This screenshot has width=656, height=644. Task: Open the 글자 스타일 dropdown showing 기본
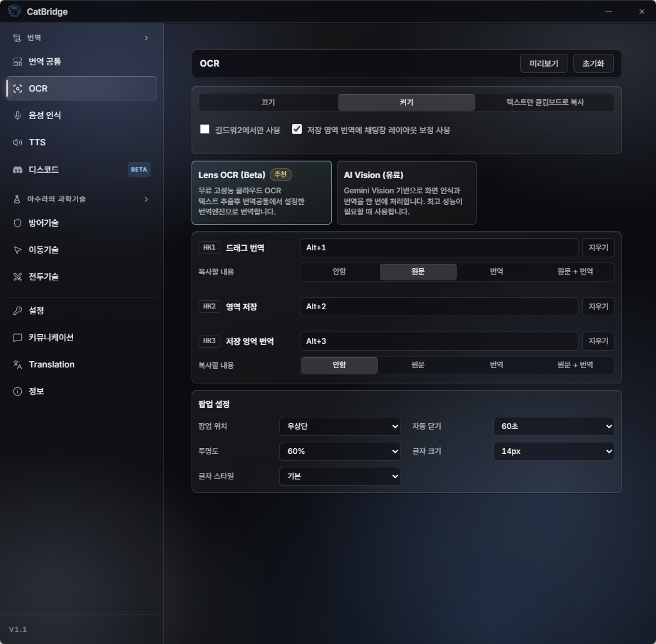coord(340,476)
